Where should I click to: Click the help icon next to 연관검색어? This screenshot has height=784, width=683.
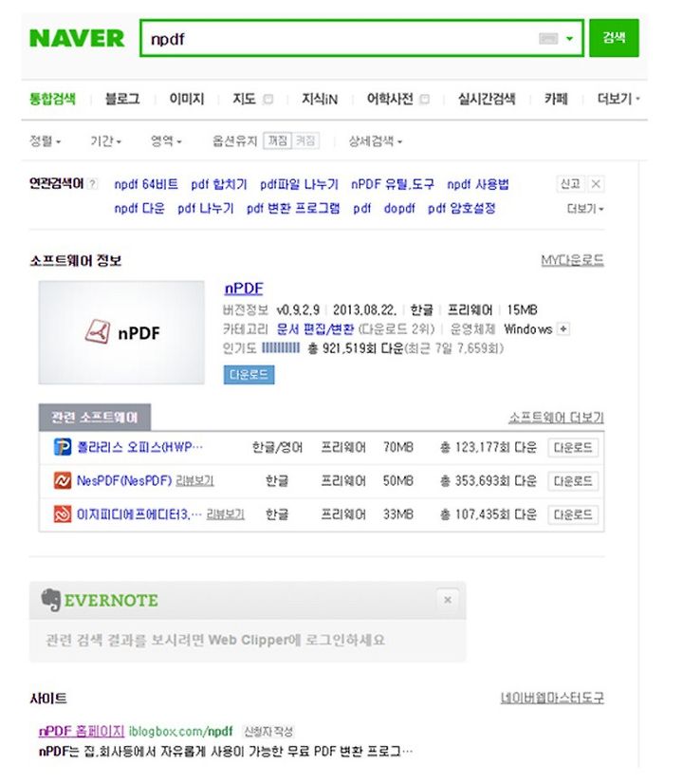point(92,184)
